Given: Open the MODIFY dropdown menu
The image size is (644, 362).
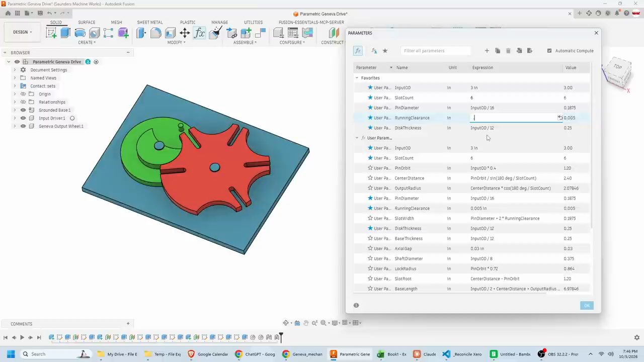Looking at the screenshot, I should [176, 42].
